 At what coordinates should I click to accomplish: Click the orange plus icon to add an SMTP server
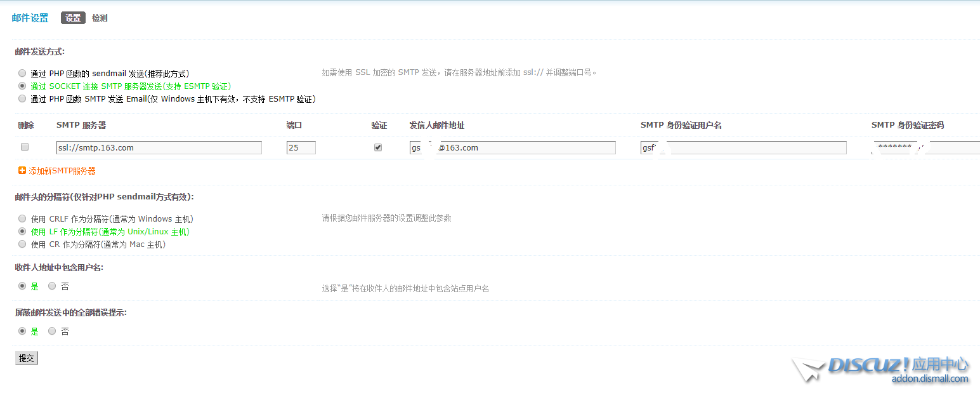coord(22,171)
